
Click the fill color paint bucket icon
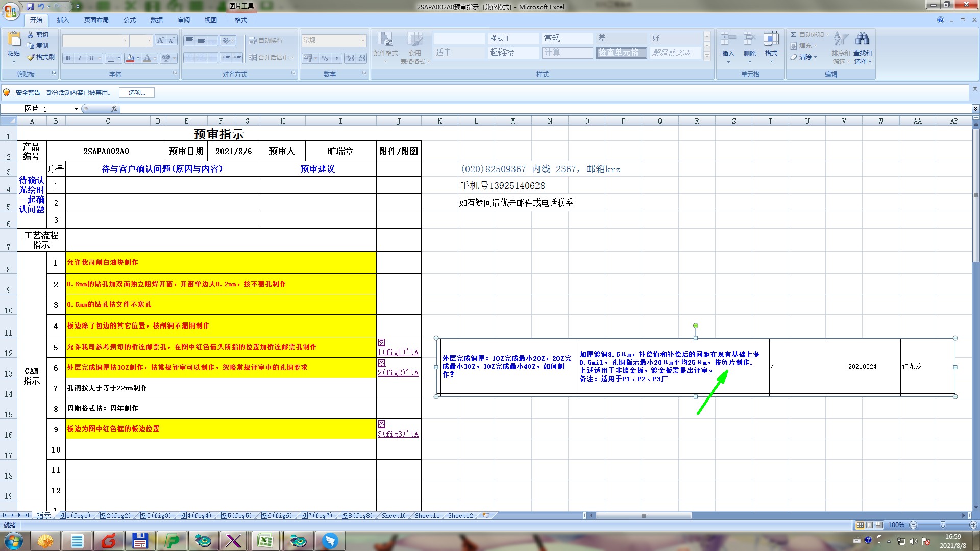tap(130, 58)
